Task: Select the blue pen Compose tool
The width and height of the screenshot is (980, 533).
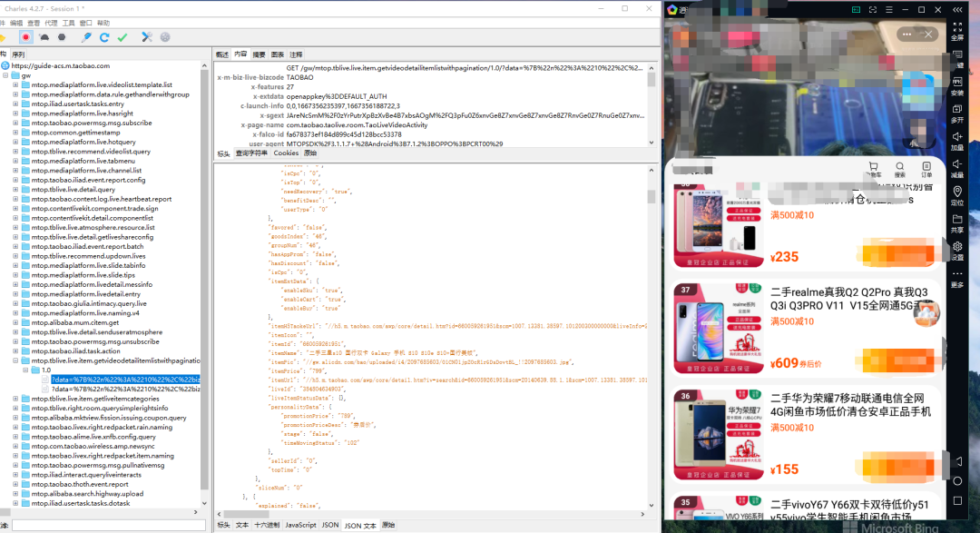Action: pyautogui.click(x=86, y=37)
